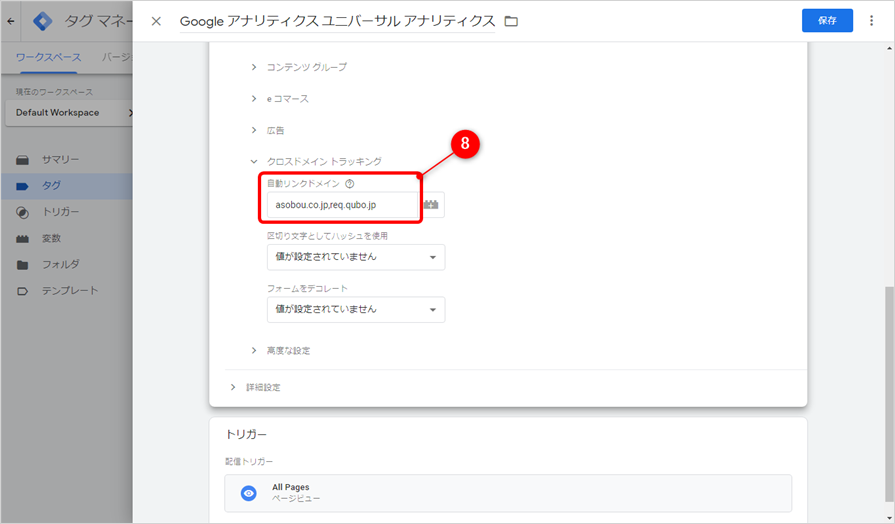Click the scrollbar up arrow
The height and width of the screenshot is (524, 895).
889,49
